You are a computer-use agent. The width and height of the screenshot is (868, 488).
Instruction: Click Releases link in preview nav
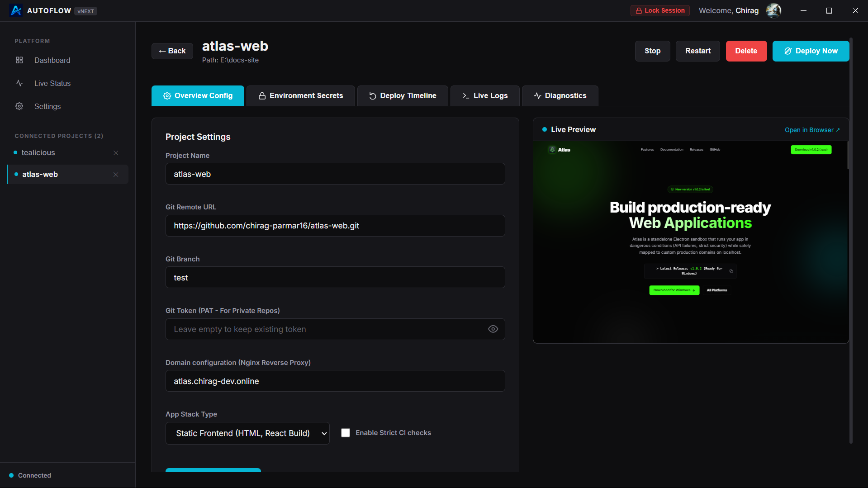pyautogui.click(x=697, y=150)
